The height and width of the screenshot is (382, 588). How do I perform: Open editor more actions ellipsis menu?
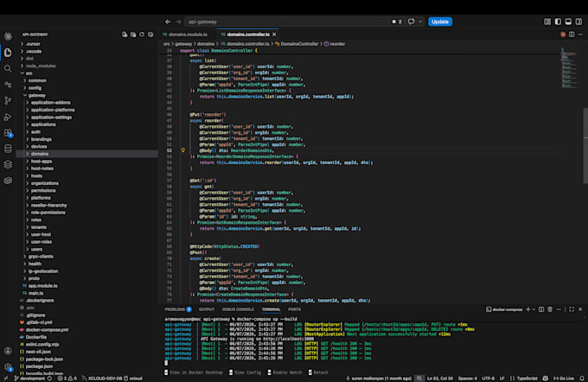[580, 35]
